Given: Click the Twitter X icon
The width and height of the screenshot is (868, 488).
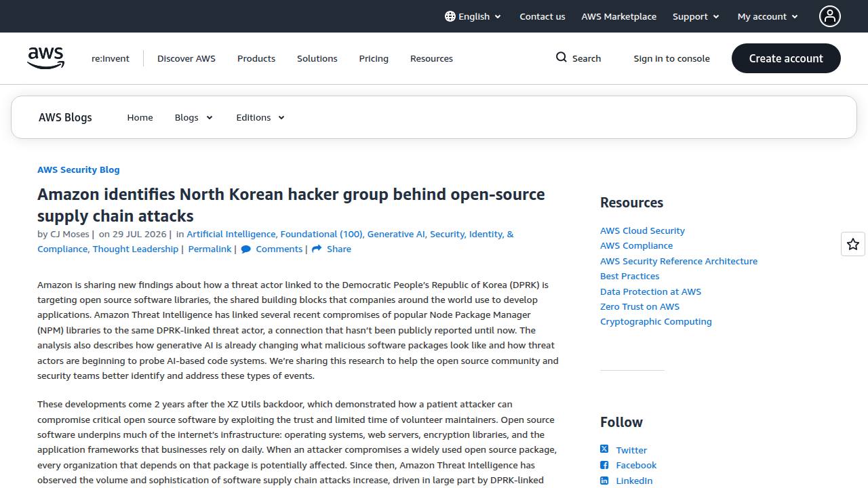Looking at the screenshot, I should click(x=604, y=449).
